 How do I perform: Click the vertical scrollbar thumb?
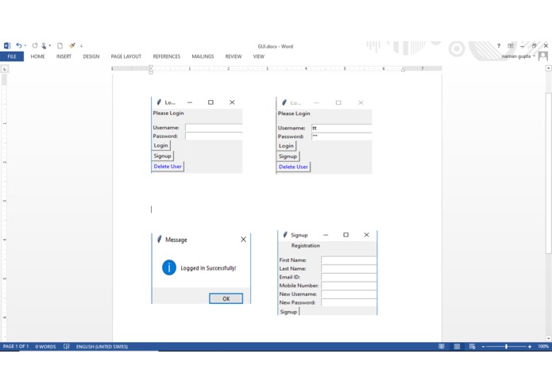click(x=549, y=172)
